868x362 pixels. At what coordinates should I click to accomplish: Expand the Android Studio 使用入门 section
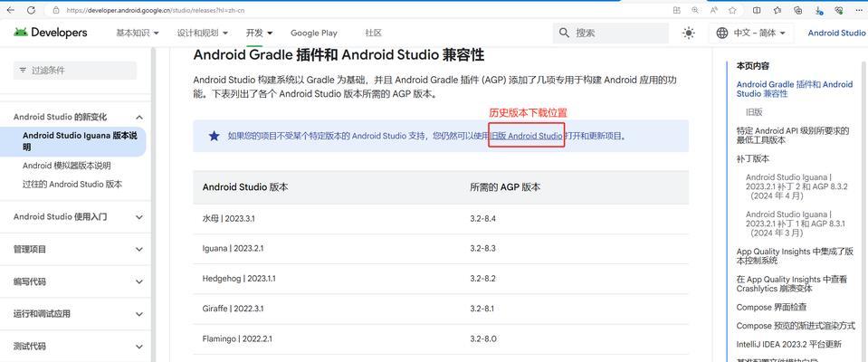coord(139,217)
